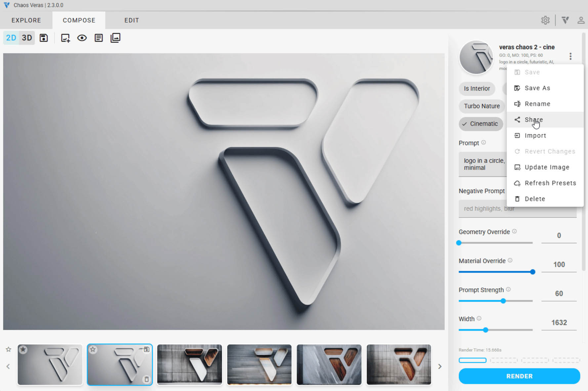Click the Prompt Strength slider handle
Screen dimensions: 588x391
(x=503, y=301)
